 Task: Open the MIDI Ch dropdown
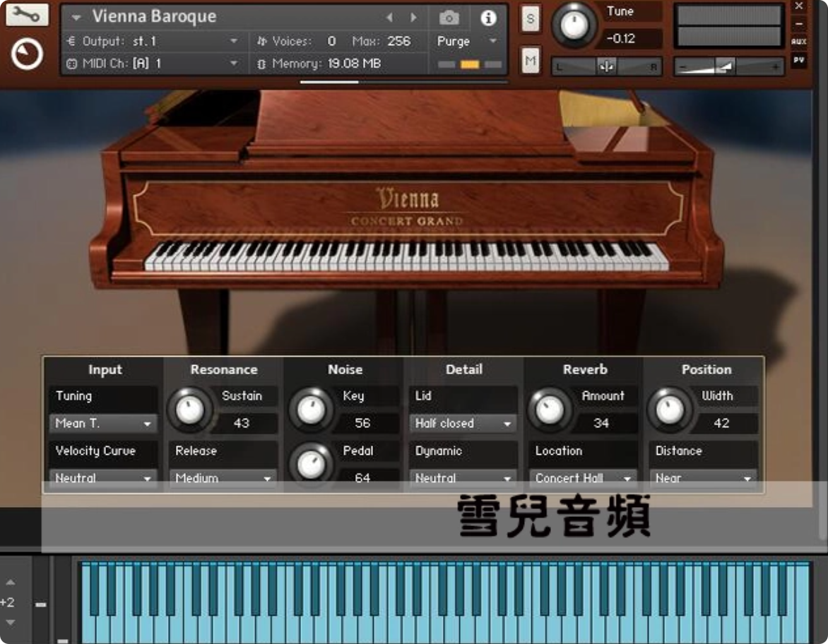pos(153,64)
